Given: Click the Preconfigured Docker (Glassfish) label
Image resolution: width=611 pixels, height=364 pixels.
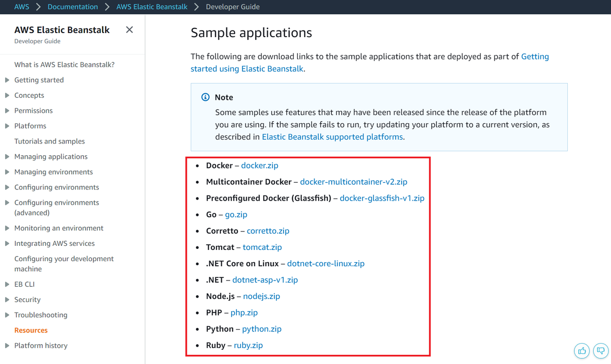Looking at the screenshot, I should click(268, 198).
